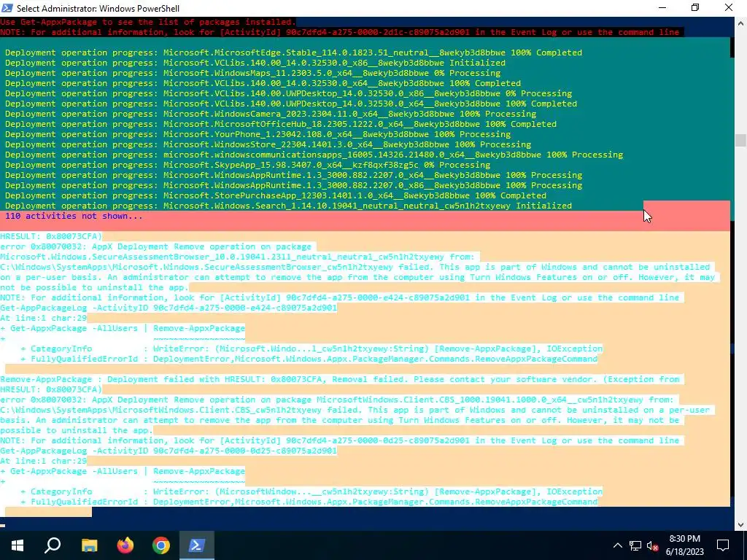Screen dimensions: 747x560
Task: Open network status tray icon
Action: click(x=635, y=545)
